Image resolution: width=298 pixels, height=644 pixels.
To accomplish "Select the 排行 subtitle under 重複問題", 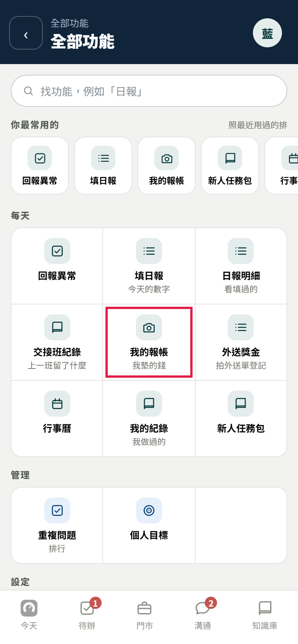I will tap(57, 549).
